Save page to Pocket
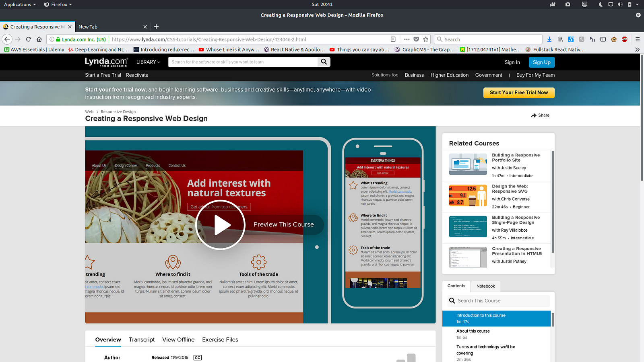Image resolution: width=644 pixels, height=362 pixels. click(416, 39)
